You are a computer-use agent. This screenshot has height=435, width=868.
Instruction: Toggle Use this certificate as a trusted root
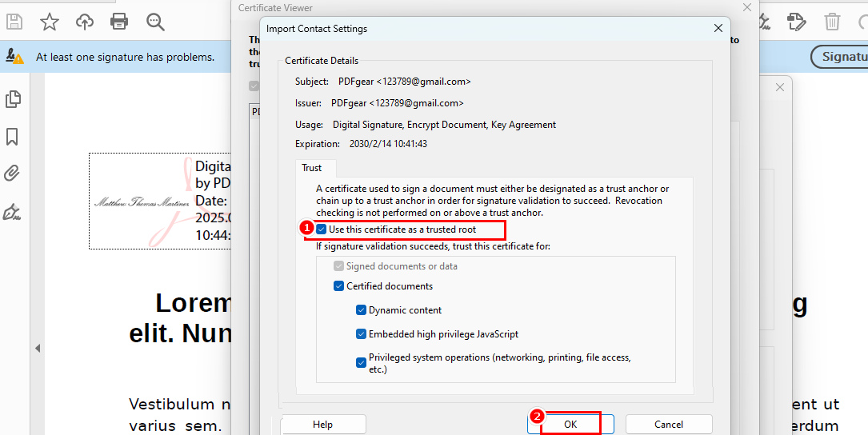(x=322, y=229)
